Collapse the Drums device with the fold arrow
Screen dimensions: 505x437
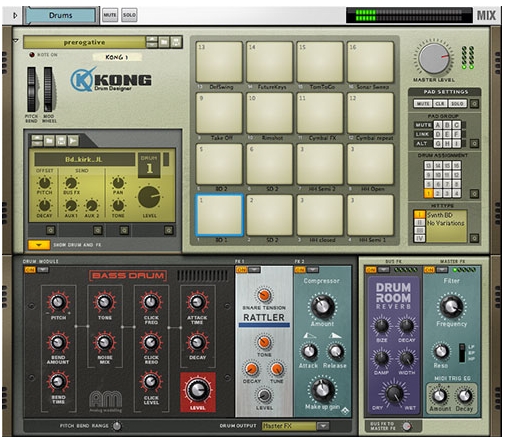click(15, 15)
